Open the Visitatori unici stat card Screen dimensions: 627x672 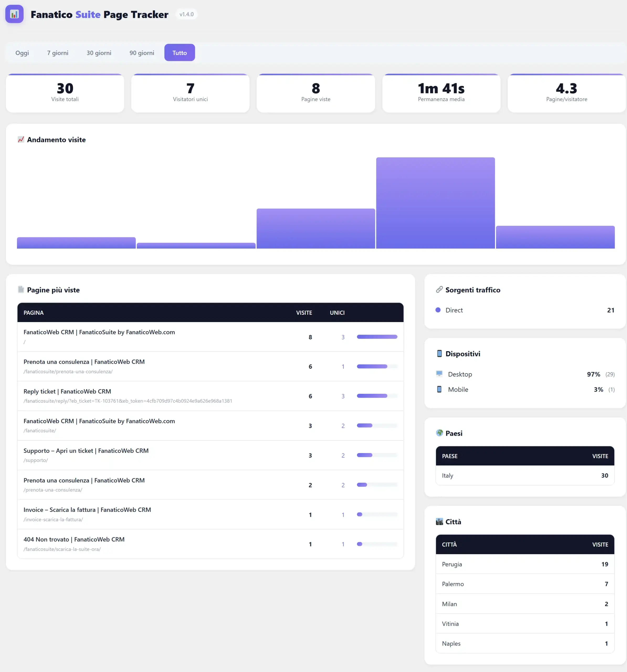click(190, 93)
